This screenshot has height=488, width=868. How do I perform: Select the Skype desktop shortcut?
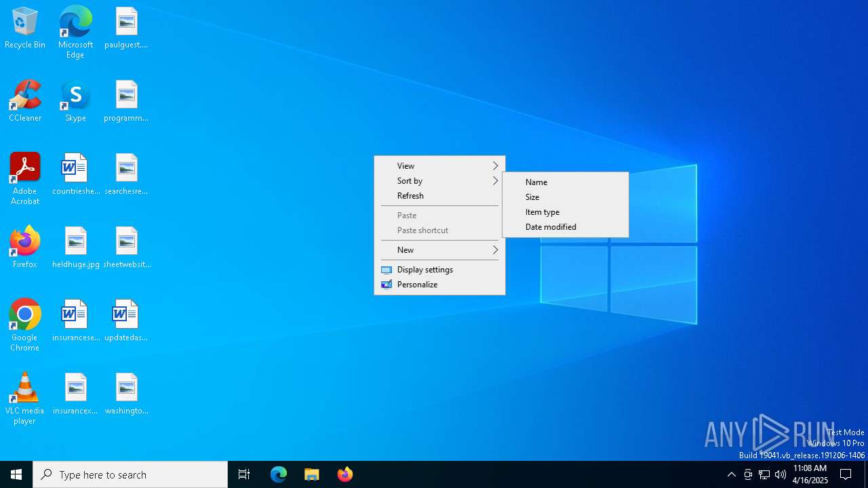tap(75, 101)
